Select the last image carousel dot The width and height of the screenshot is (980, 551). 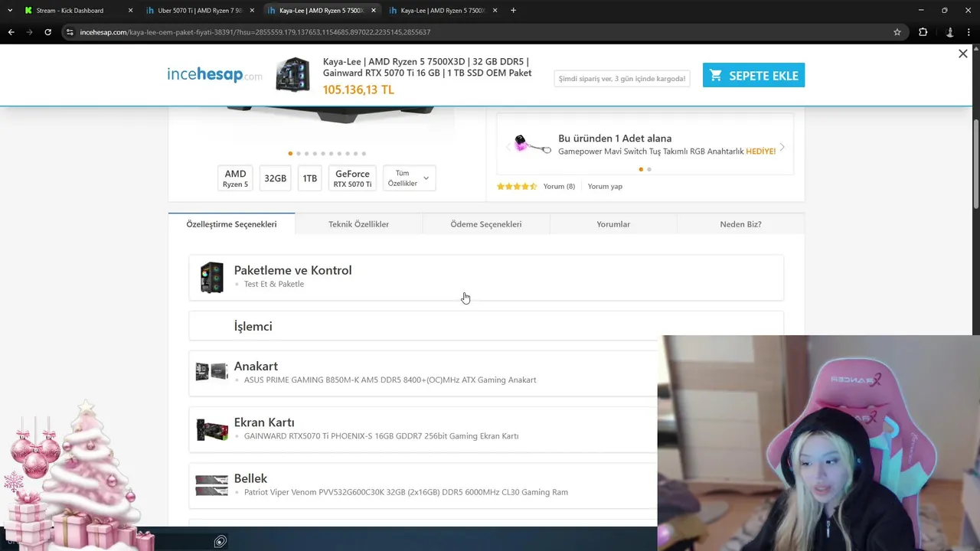(x=364, y=154)
